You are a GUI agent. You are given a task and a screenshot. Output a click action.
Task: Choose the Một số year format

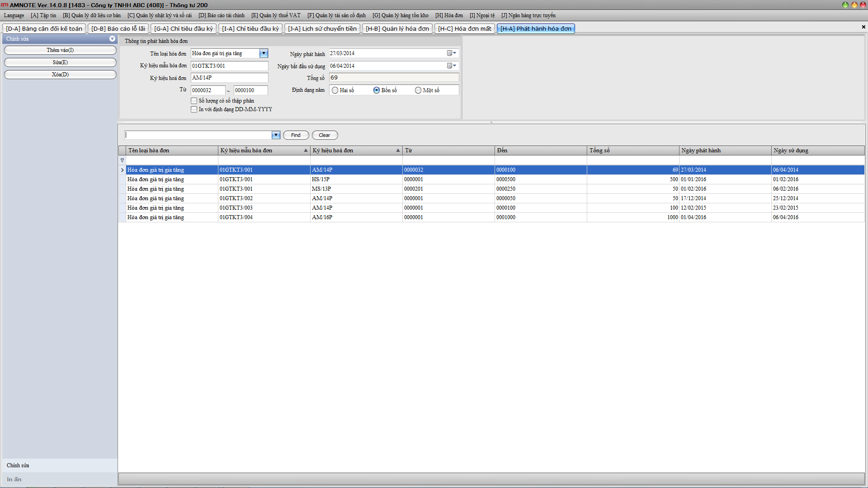418,90
